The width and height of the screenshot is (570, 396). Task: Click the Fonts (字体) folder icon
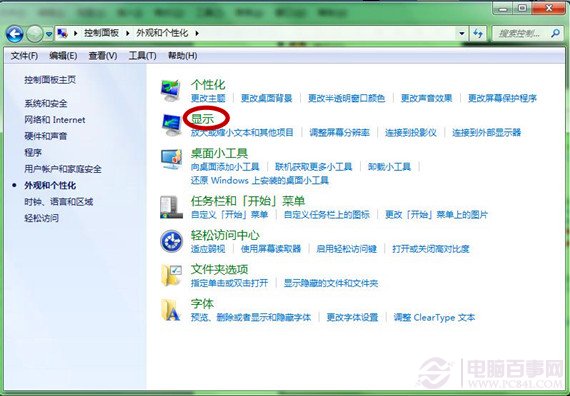pos(171,310)
